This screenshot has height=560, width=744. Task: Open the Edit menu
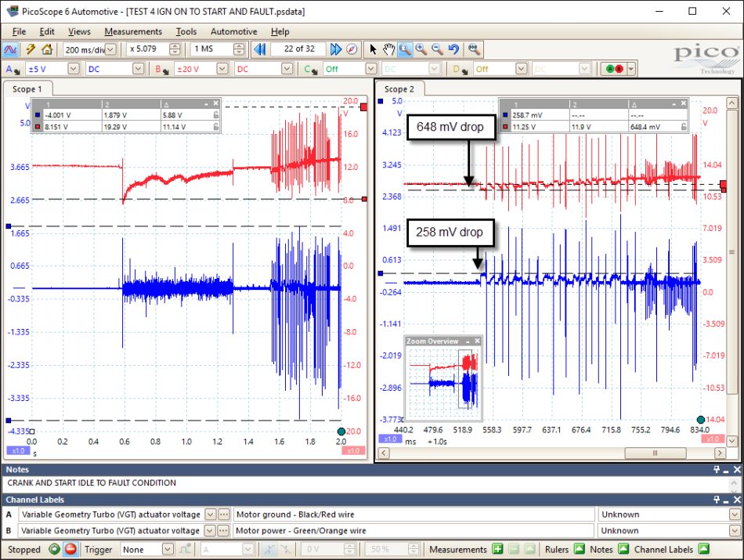point(47,31)
